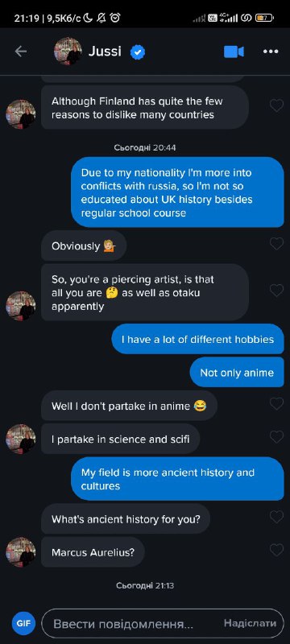Open the three-dot options menu

pyautogui.click(x=271, y=52)
